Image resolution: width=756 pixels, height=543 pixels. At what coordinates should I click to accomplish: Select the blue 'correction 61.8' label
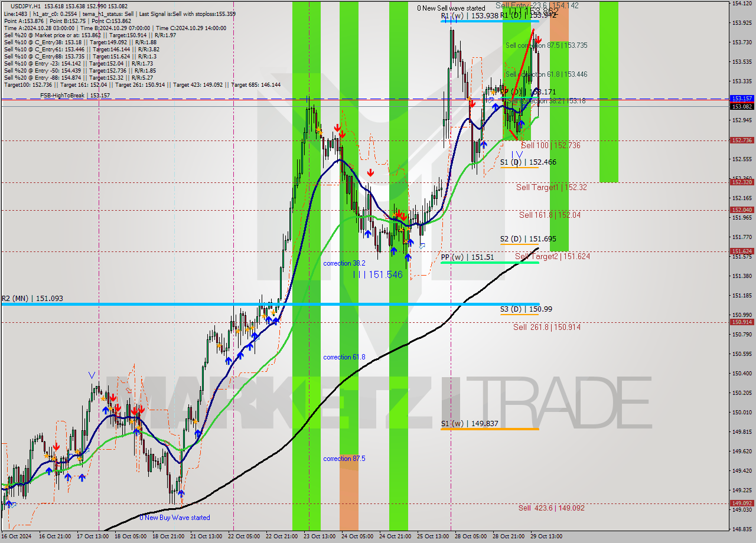click(344, 357)
